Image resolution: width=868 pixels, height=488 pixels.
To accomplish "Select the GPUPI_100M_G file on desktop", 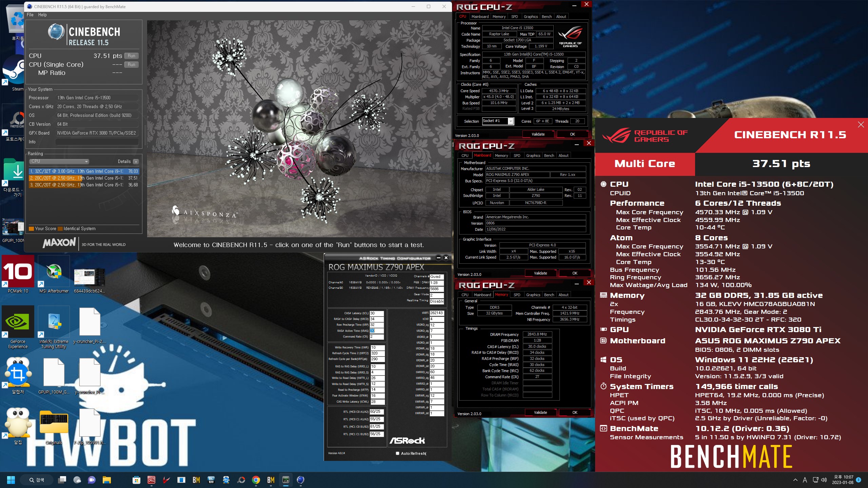I will pyautogui.click(x=54, y=376).
